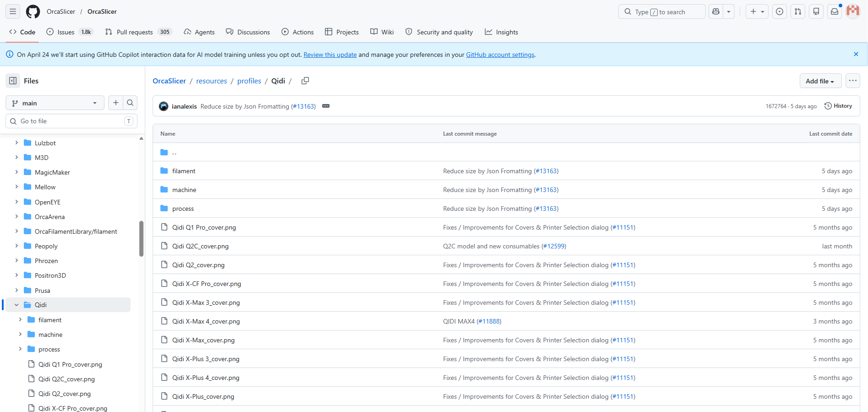Screen dimensions: 868x412
Task: View commit History
Action: coord(838,106)
